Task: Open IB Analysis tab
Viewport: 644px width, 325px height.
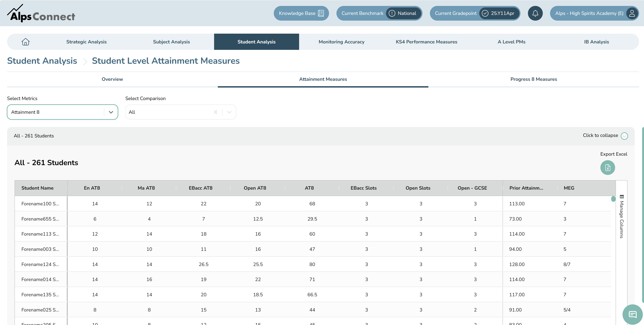Action: [x=597, y=42]
